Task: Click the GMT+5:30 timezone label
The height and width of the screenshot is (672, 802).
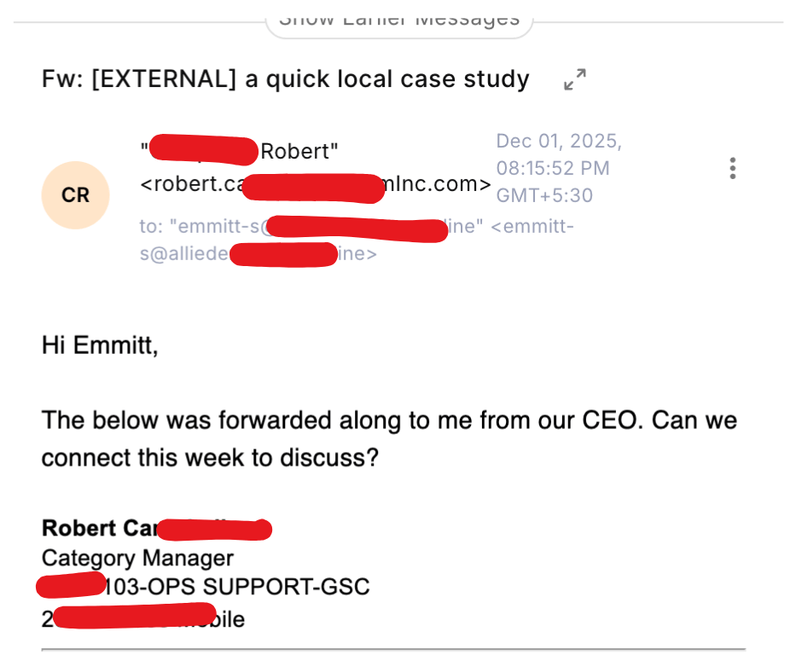Action: click(x=544, y=195)
